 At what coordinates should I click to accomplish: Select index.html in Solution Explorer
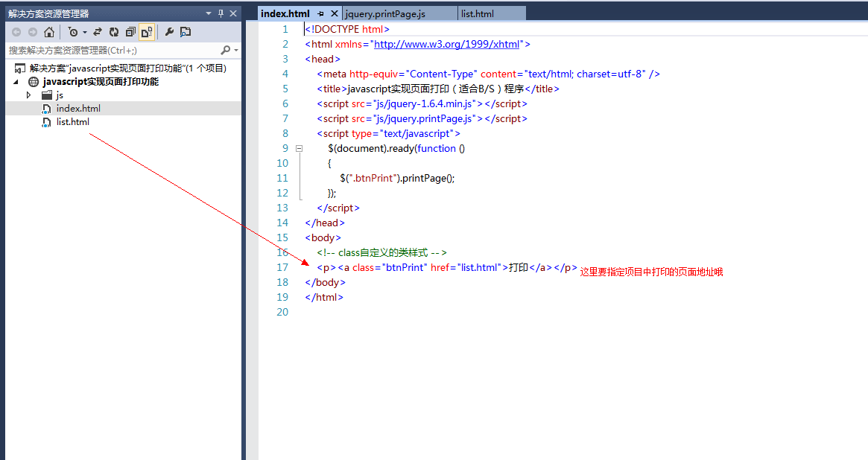pyautogui.click(x=78, y=109)
